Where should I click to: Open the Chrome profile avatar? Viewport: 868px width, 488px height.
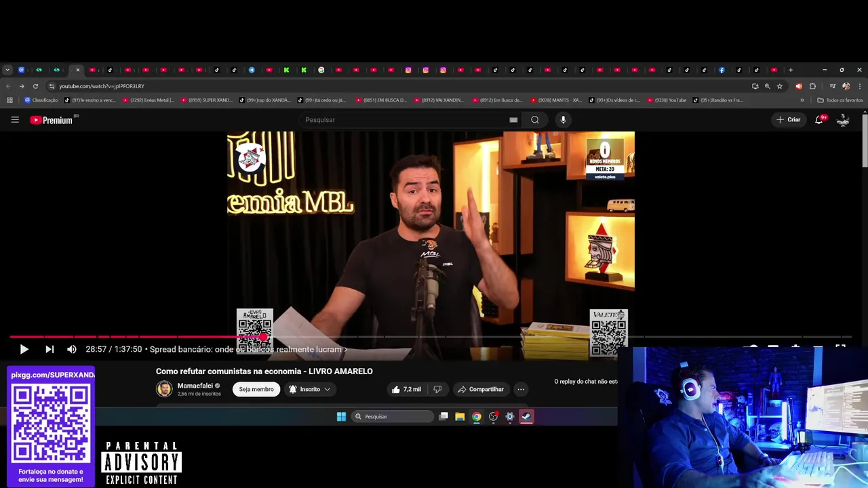point(846,86)
